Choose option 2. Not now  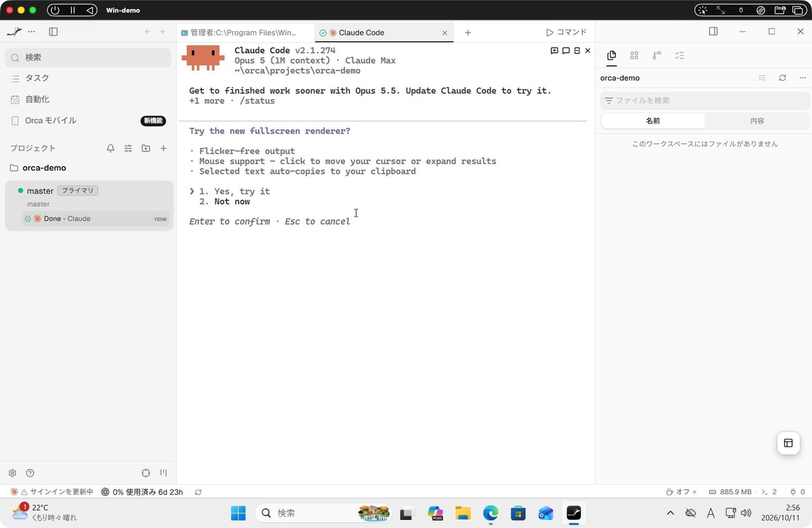225,202
